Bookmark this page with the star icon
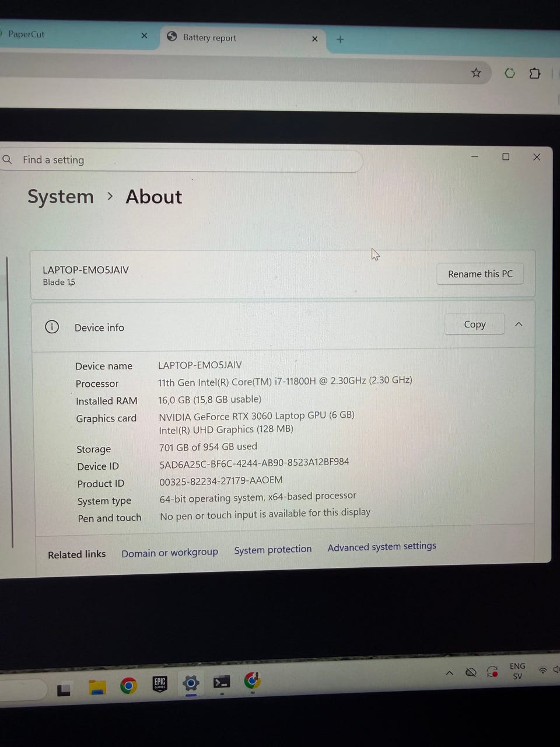 coord(477,73)
